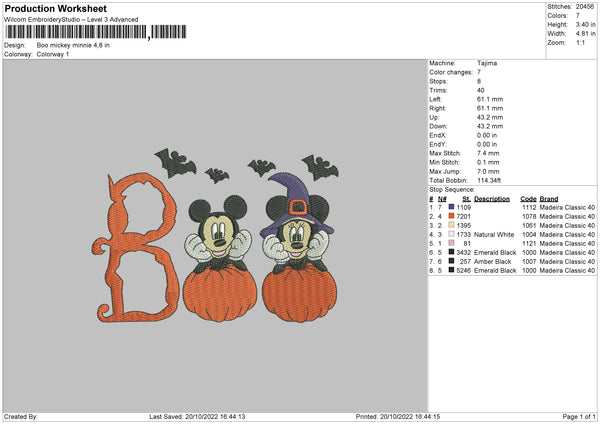Select the Natural White color swatch
Viewport: 600px width, 424px height.
click(451, 234)
